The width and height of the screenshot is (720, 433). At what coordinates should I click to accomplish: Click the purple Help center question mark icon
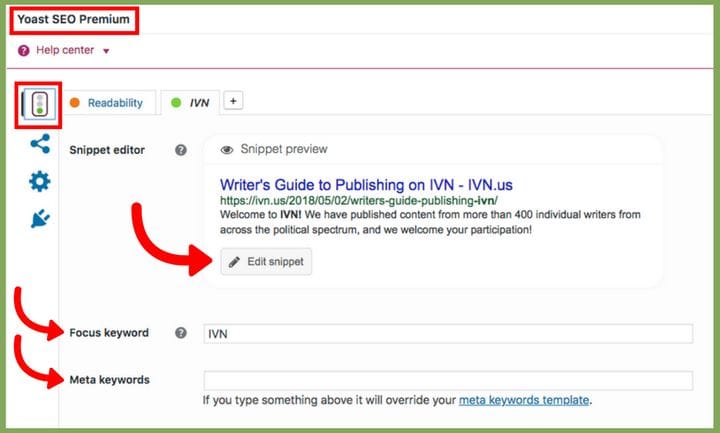(24, 50)
